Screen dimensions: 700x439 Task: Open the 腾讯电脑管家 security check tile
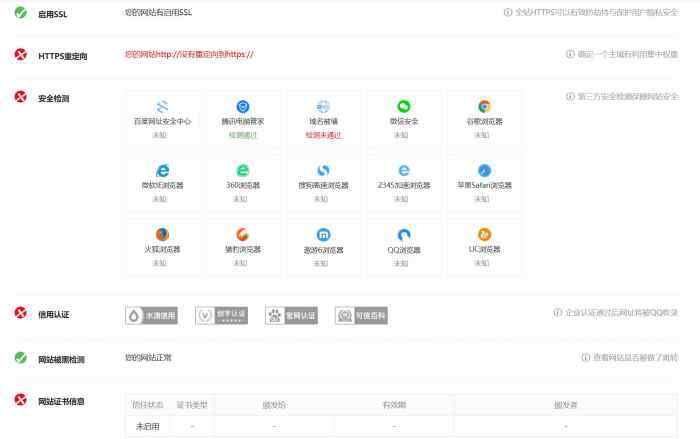pyautogui.click(x=242, y=119)
